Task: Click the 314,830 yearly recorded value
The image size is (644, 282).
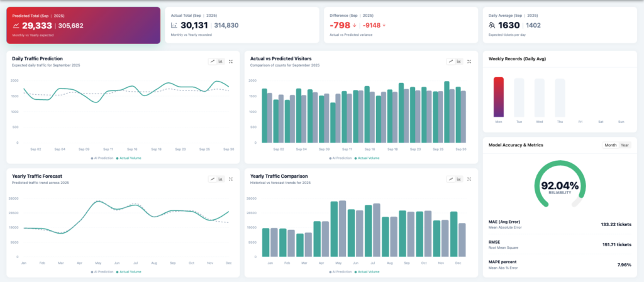Action: tap(226, 25)
